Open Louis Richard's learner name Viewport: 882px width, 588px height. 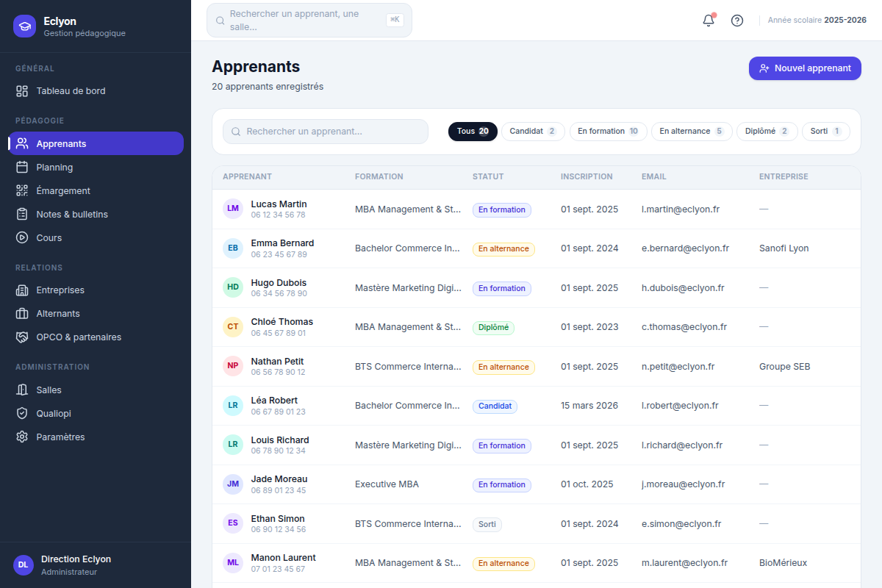point(280,440)
